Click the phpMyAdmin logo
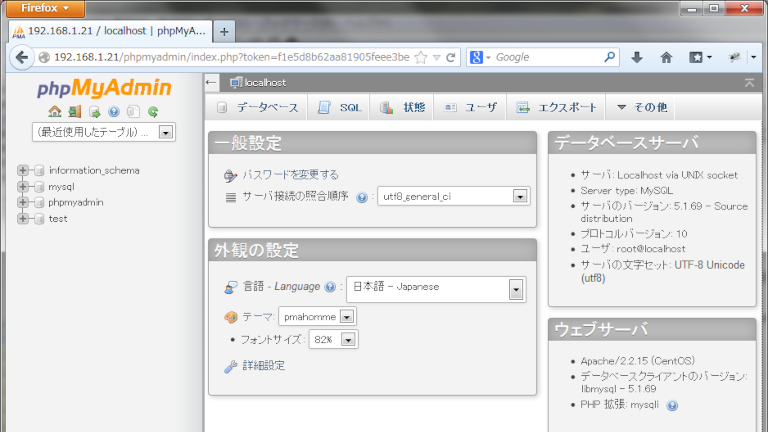Screen dimensions: 768x432 pyautogui.click(x=104, y=88)
